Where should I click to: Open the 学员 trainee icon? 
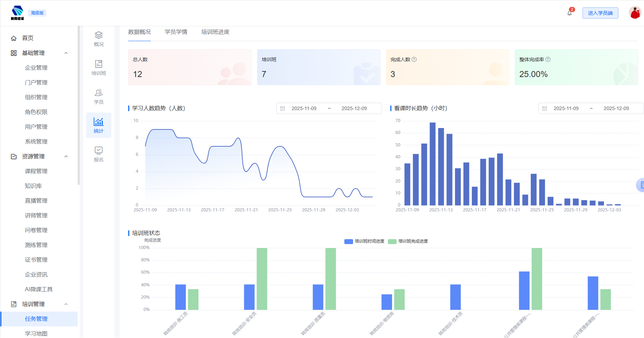click(x=99, y=96)
